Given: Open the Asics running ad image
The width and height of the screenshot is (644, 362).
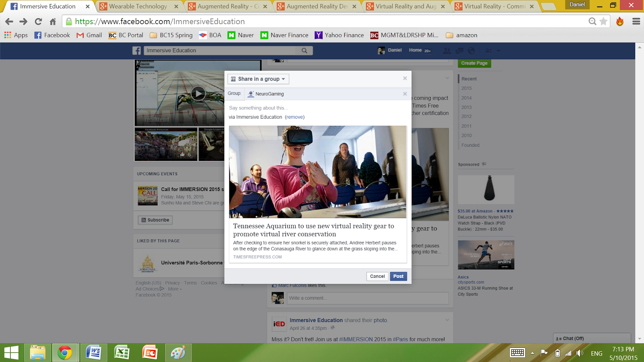Looking at the screenshot, I should 486,255.
